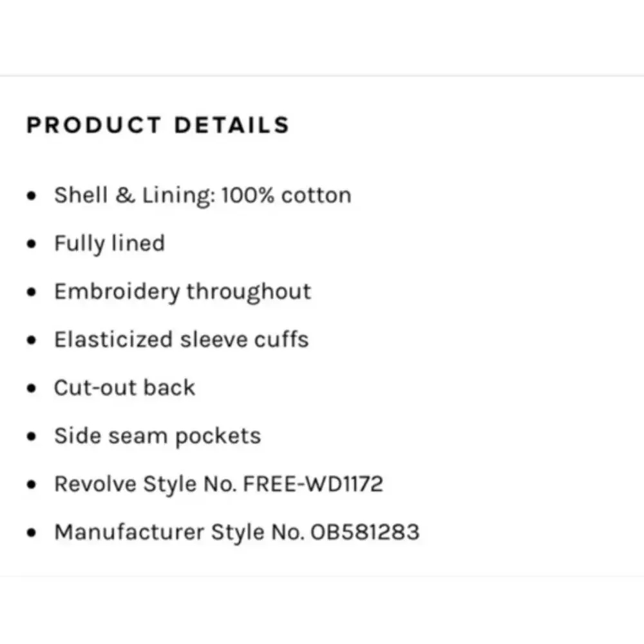
Task: Click the bullet before Manufacturer Style No.
Action: (x=32, y=533)
